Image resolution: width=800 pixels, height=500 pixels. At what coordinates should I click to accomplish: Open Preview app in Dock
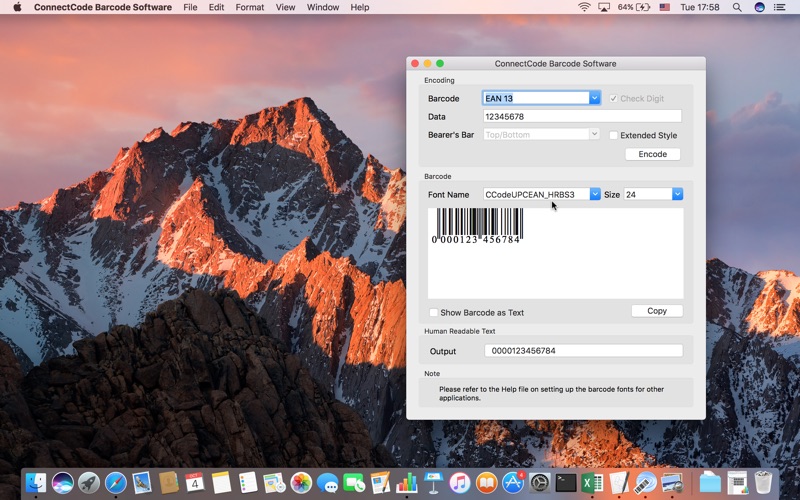click(672, 483)
